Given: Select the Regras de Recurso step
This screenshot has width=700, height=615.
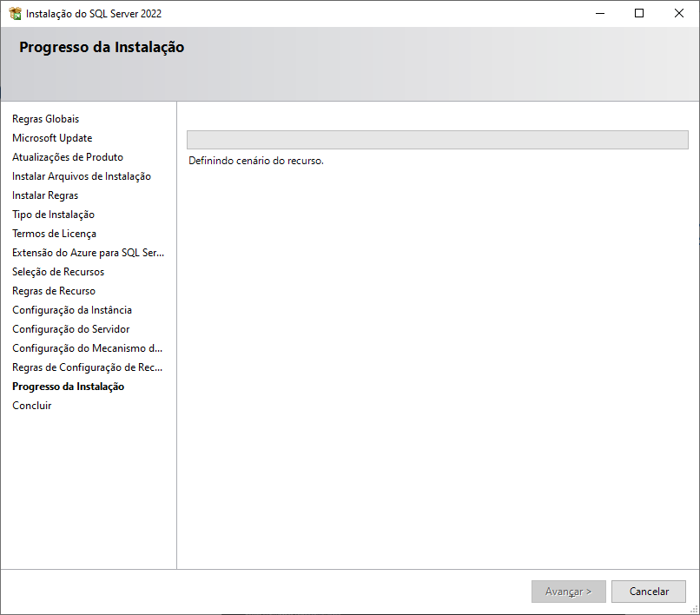Looking at the screenshot, I should 54,291.
